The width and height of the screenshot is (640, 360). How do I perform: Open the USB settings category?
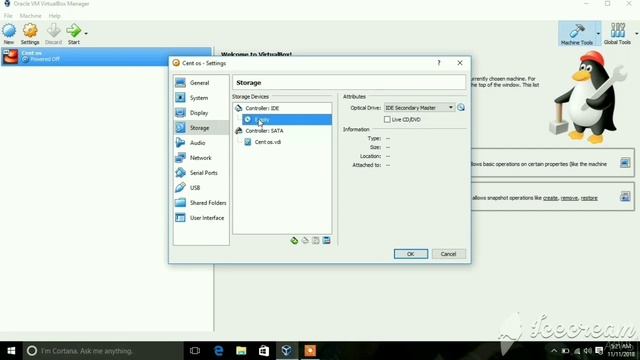pyautogui.click(x=201, y=188)
